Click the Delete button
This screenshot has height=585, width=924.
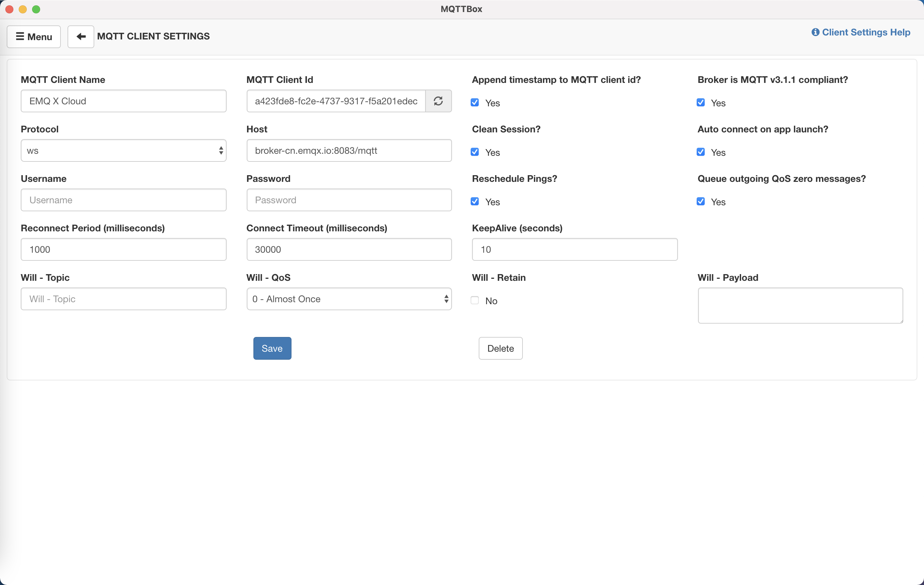point(500,348)
